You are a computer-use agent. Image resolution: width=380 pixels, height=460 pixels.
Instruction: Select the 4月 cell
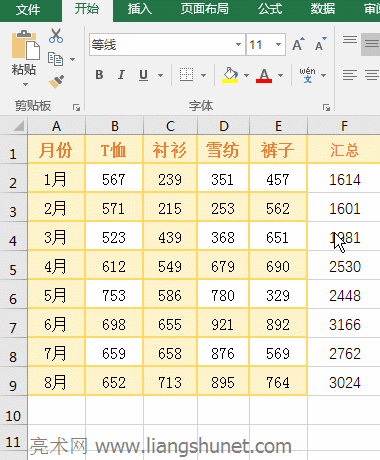click(x=56, y=266)
